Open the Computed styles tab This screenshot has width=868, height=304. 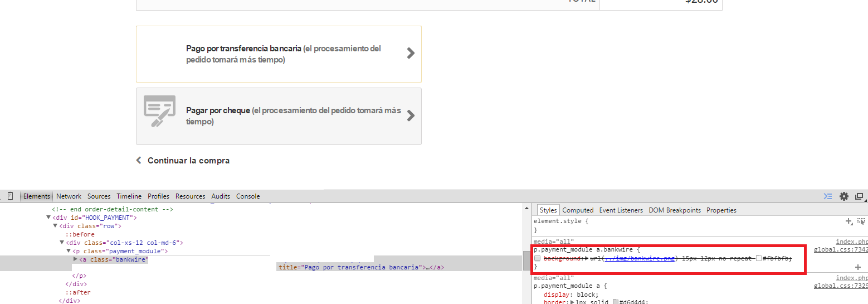(578, 210)
